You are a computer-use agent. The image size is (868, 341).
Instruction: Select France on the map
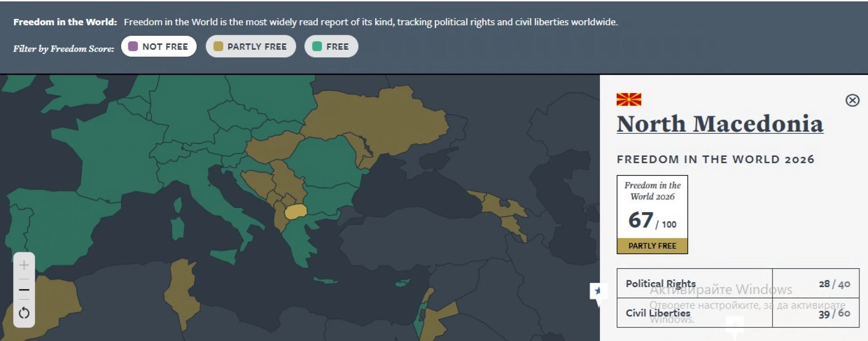pyautogui.click(x=113, y=149)
